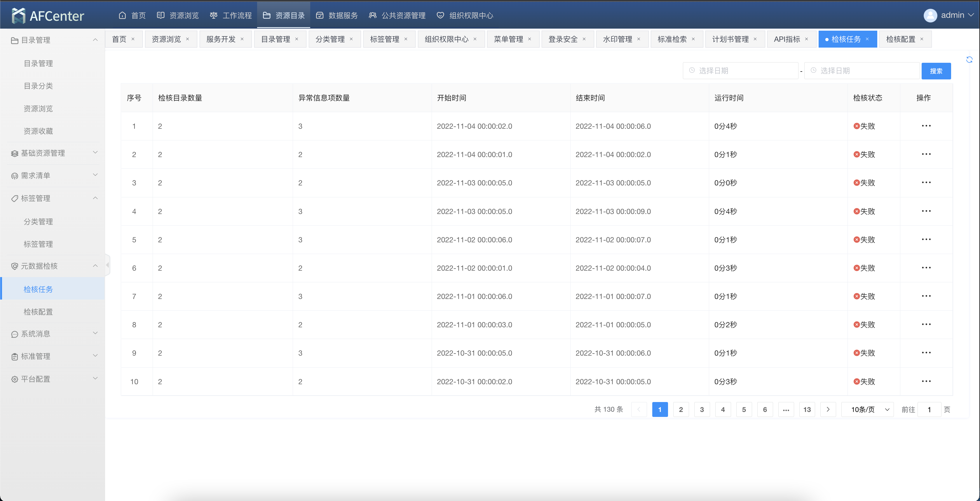Open the 首页 home nav item
Screen dimensions: 980x501
coord(132,15)
